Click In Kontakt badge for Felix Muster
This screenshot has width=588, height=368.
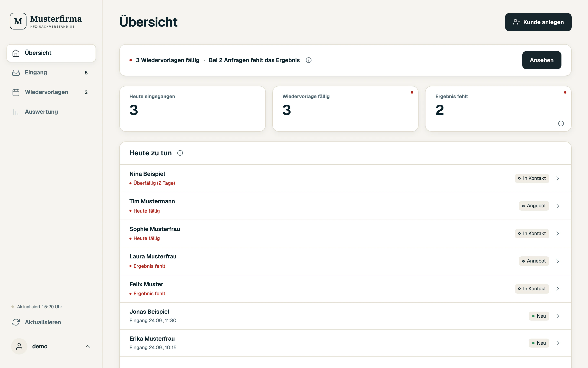pyautogui.click(x=532, y=289)
